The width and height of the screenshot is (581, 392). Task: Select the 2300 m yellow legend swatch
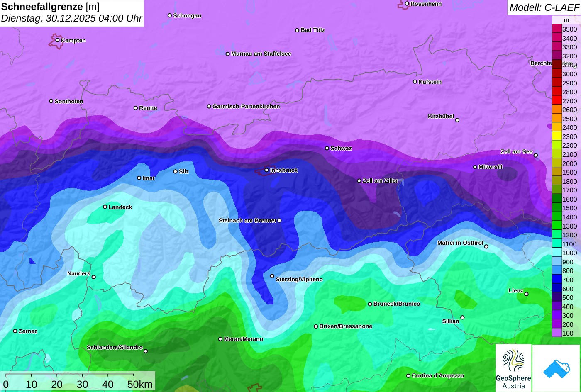click(x=557, y=136)
